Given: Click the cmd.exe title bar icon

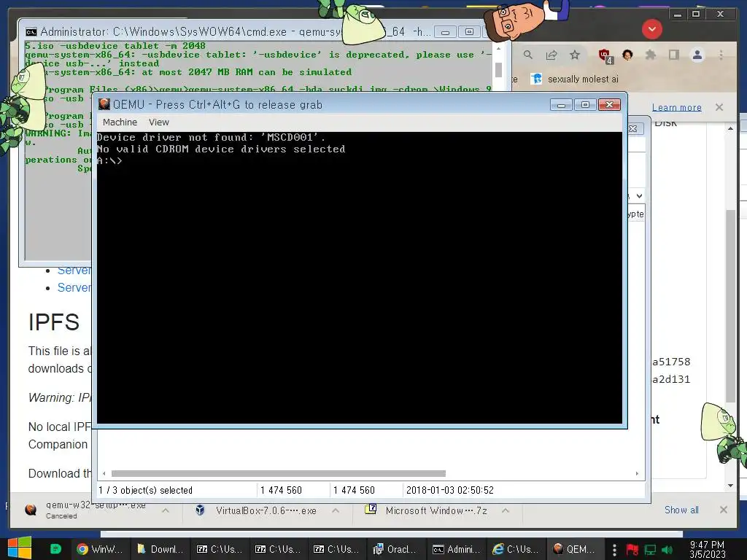Looking at the screenshot, I should (x=31, y=32).
